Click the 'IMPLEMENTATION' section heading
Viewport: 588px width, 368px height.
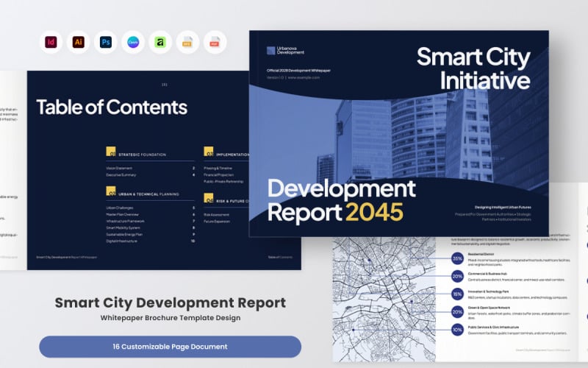point(232,155)
